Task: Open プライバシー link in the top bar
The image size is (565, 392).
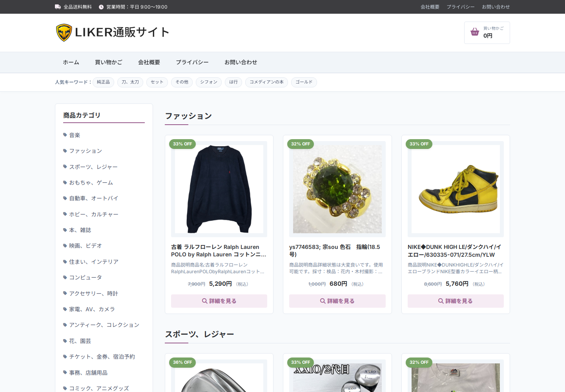Action: pyautogui.click(x=461, y=7)
